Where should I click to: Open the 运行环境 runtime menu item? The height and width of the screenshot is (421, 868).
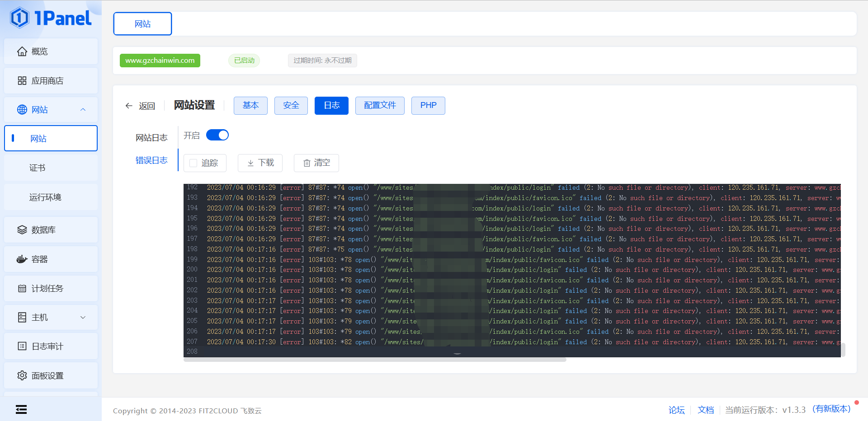pos(51,197)
